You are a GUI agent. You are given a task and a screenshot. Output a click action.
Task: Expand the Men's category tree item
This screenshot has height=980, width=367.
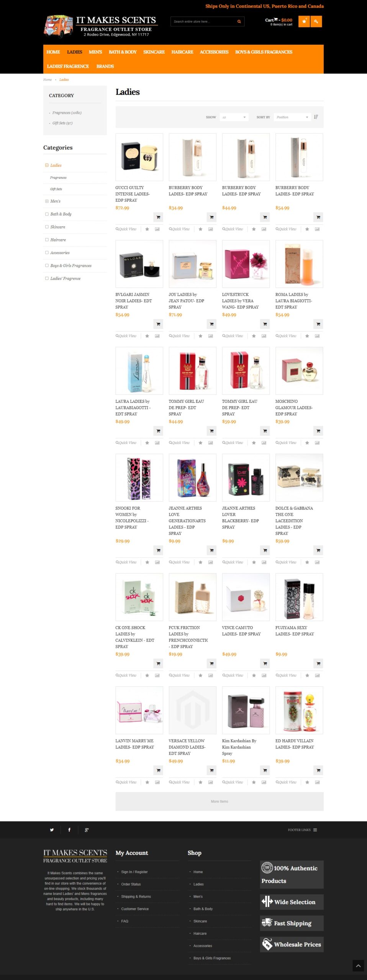[x=47, y=201]
